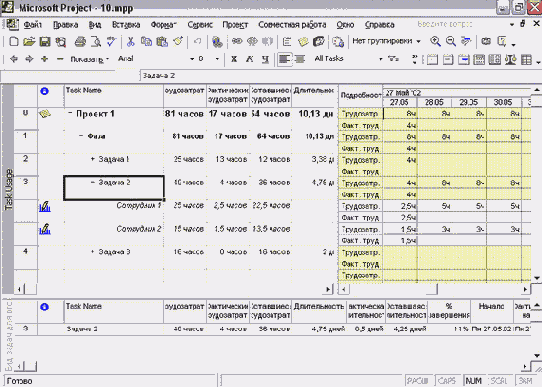Open the Сервис menu

click(x=200, y=25)
